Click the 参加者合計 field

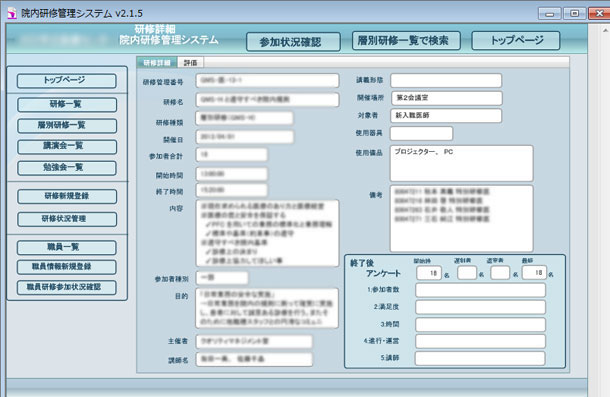231,155
